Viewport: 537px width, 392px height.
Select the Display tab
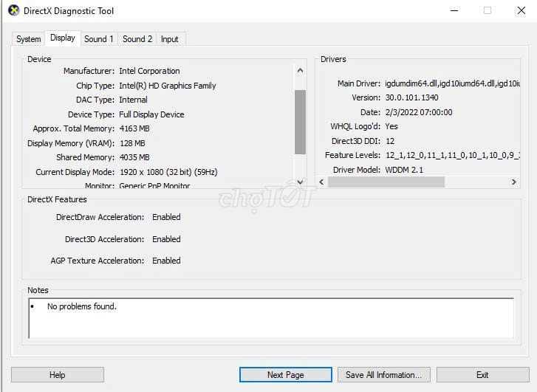tap(63, 38)
